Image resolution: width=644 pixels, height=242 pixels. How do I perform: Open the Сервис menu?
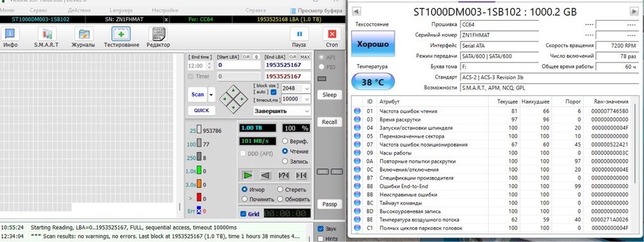39,10
